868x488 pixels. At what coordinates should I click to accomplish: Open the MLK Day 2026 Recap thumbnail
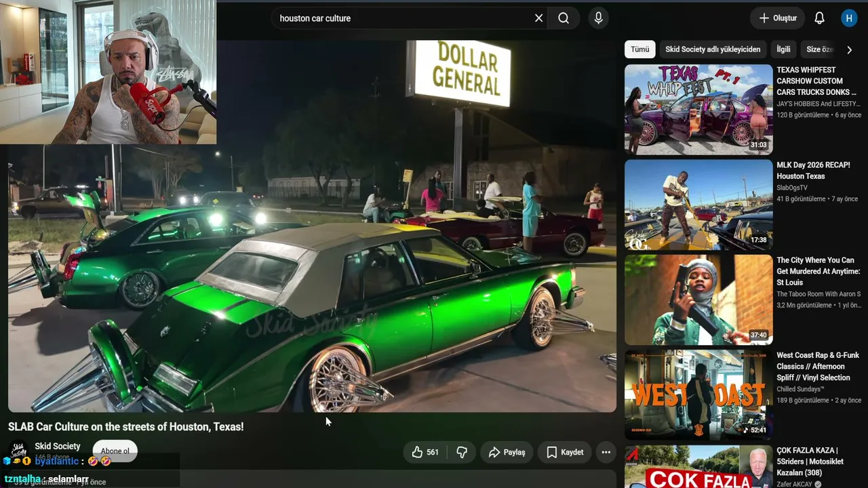tap(698, 205)
